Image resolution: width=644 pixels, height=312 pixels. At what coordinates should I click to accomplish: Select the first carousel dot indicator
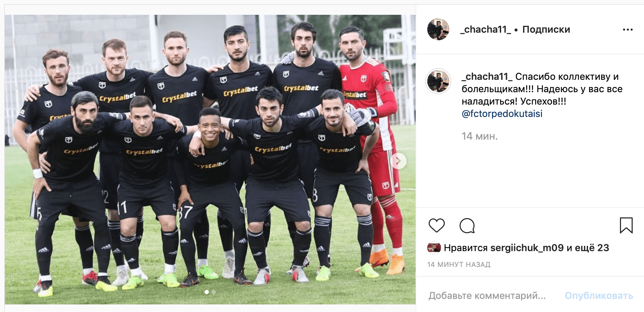(x=206, y=292)
